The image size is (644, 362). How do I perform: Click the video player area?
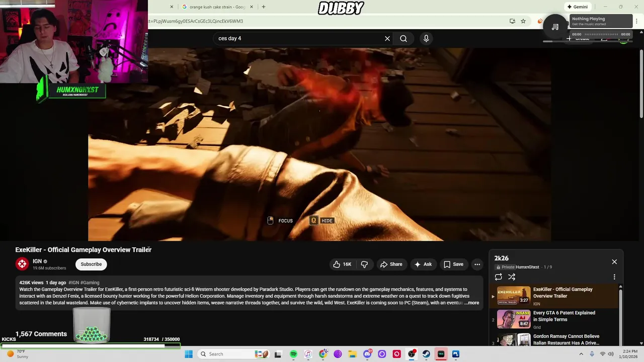tap(319, 144)
